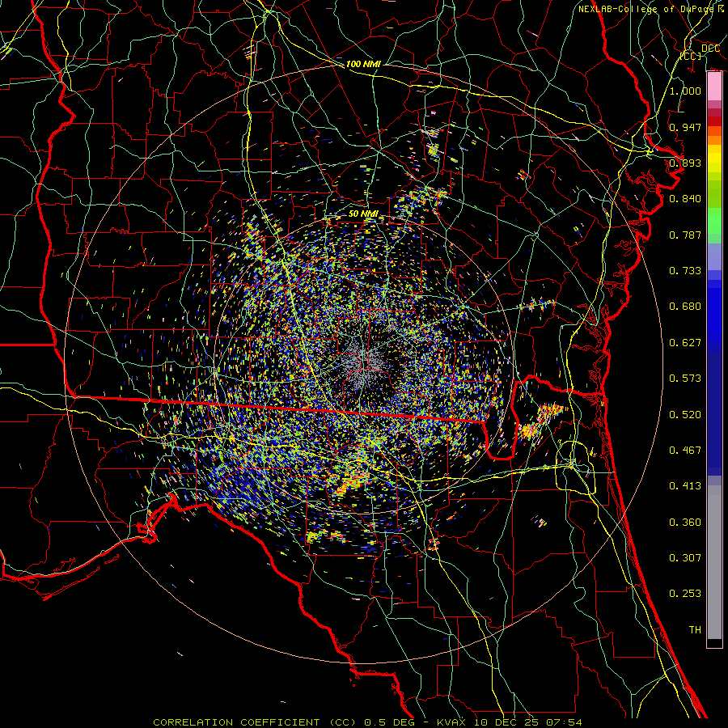Click the 0.573 scale value

(x=685, y=379)
